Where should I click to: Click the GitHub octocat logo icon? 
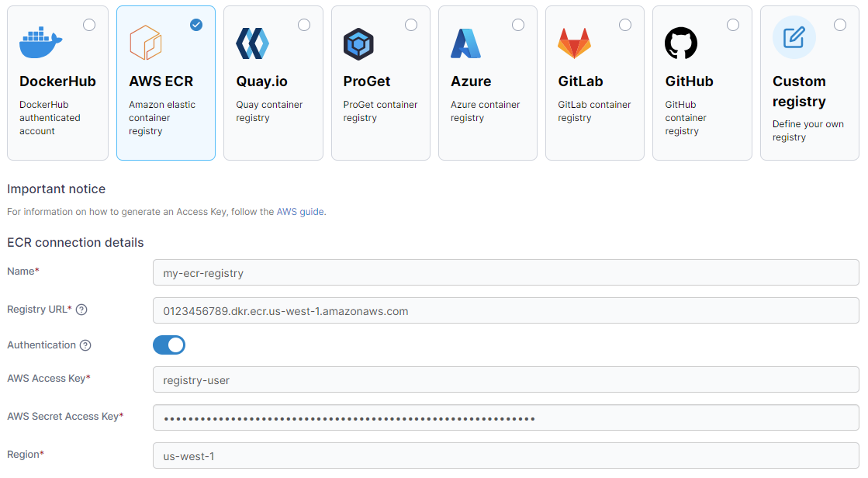(681, 43)
